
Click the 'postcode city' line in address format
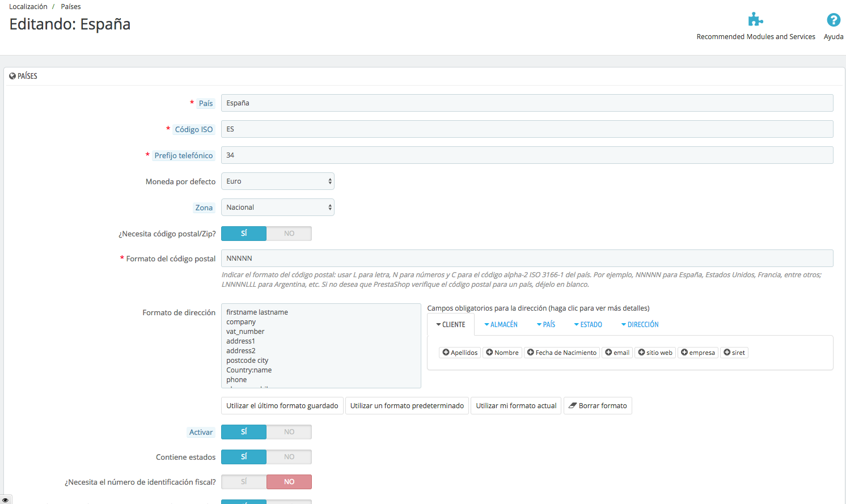pyautogui.click(x=247, y=361)
